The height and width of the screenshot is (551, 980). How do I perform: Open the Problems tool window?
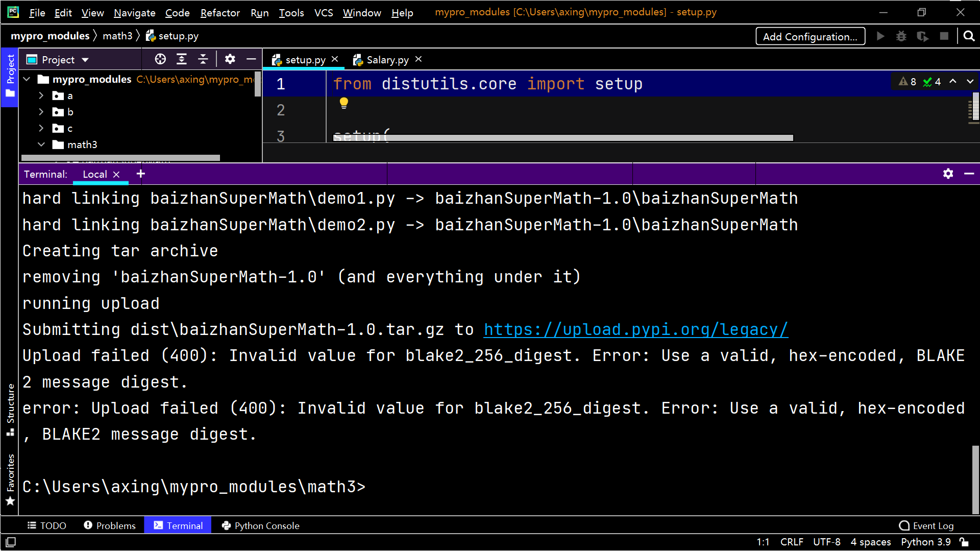click(x=110, y=525)
